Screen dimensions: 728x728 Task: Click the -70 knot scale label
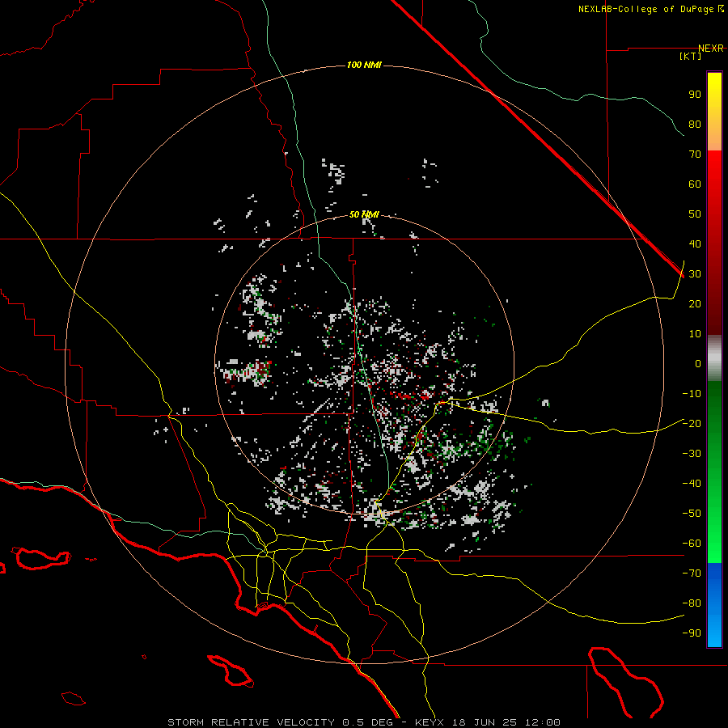[x=692, y=574]
